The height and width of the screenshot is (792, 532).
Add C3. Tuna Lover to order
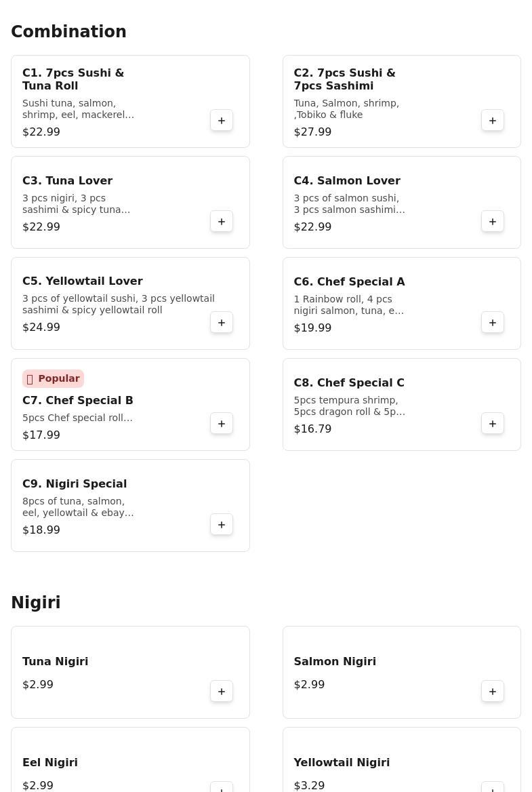221,221
